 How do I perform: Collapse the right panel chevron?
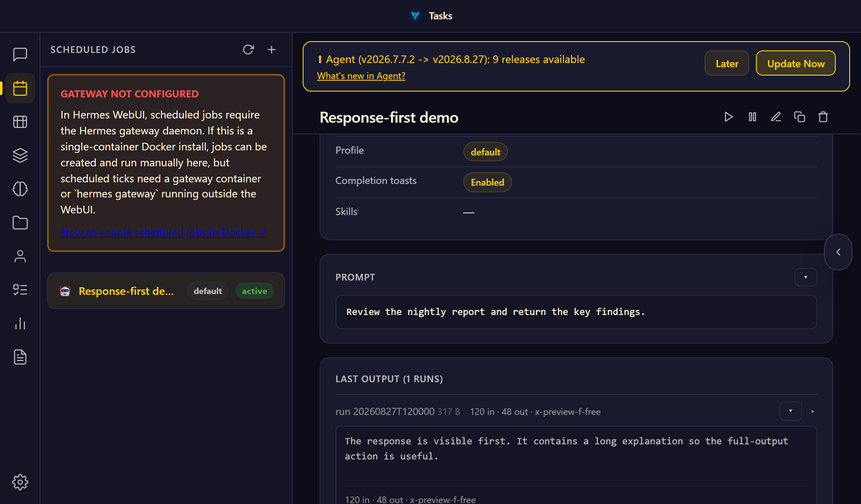pos(838,252)
